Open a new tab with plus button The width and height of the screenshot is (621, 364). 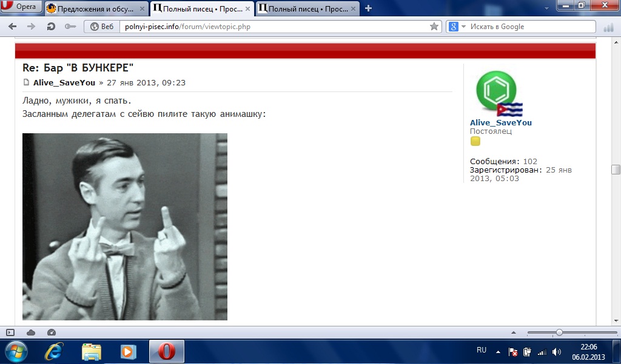coord(368,8)
